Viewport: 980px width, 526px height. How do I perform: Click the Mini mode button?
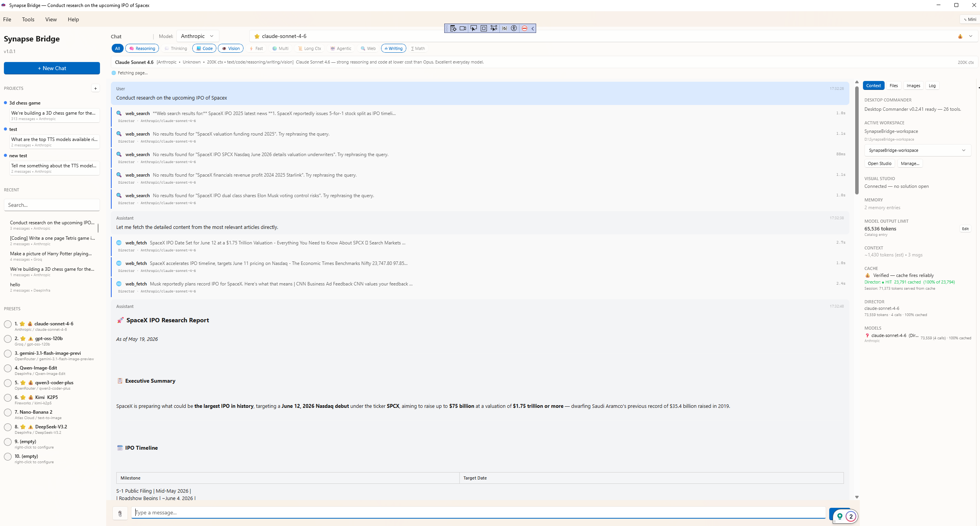[x=970, y=19]
